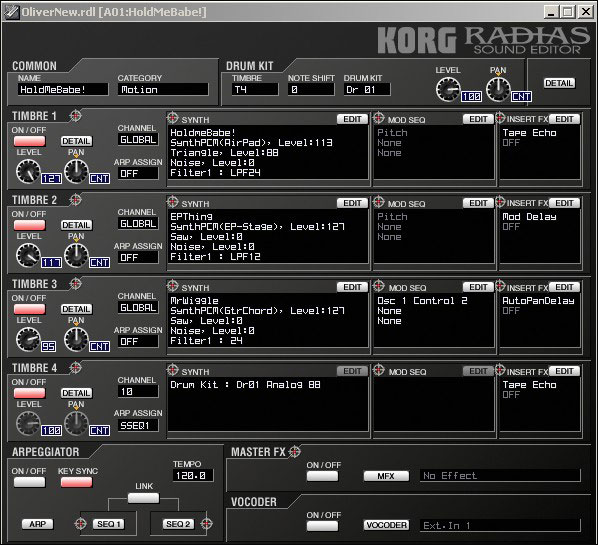Click Timbre 2 MOD SEQ crosshair icon
Viewport: 598px width, 545px height.
[379, 202]
